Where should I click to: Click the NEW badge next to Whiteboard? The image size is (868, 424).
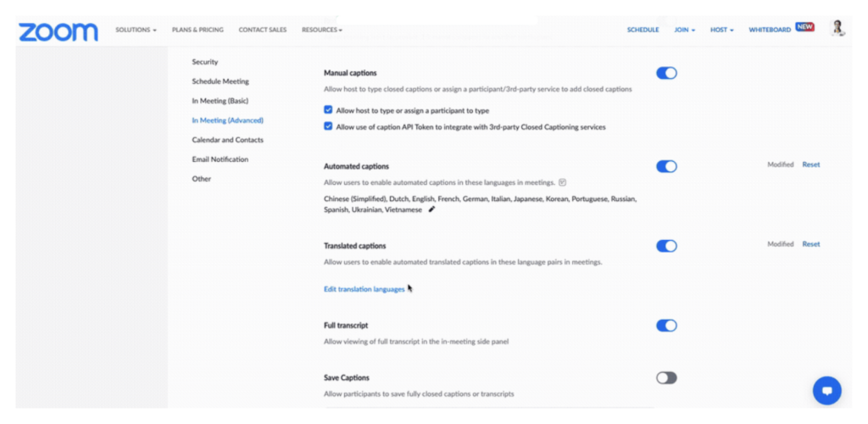pyautogui.click(x=804, y=27)
